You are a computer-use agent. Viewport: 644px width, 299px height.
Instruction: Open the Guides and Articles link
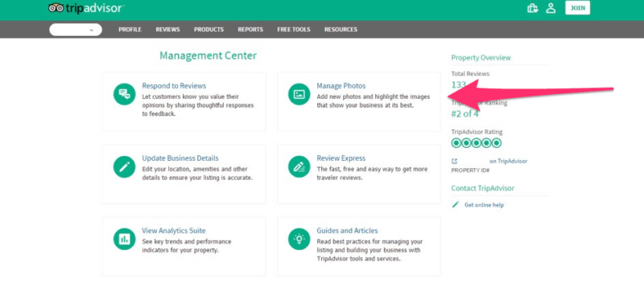(x=347, y=231)
